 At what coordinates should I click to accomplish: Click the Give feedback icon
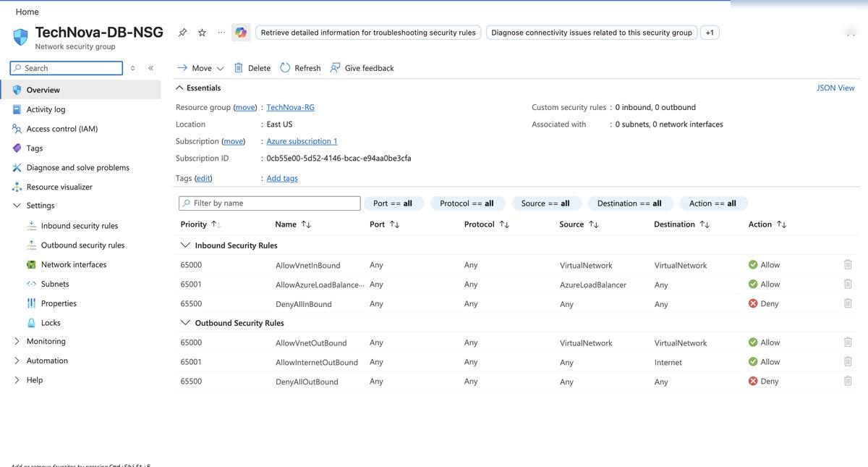point(336,68)
